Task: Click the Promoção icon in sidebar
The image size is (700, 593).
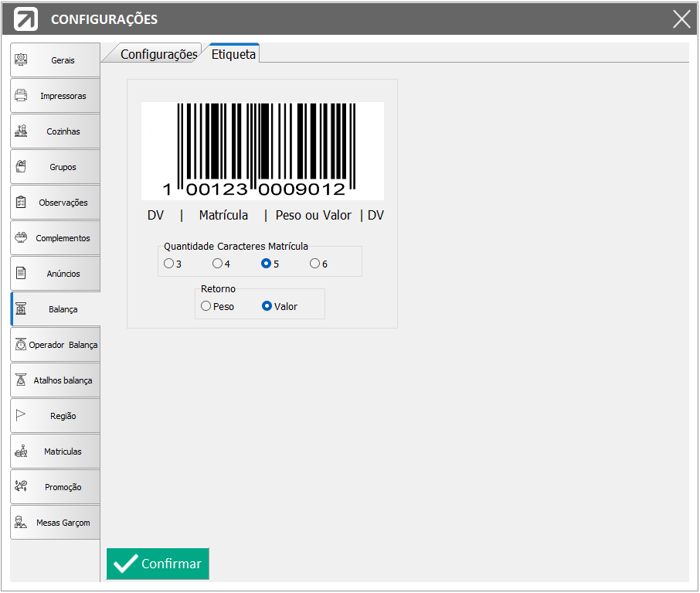Action: (21, 486)
